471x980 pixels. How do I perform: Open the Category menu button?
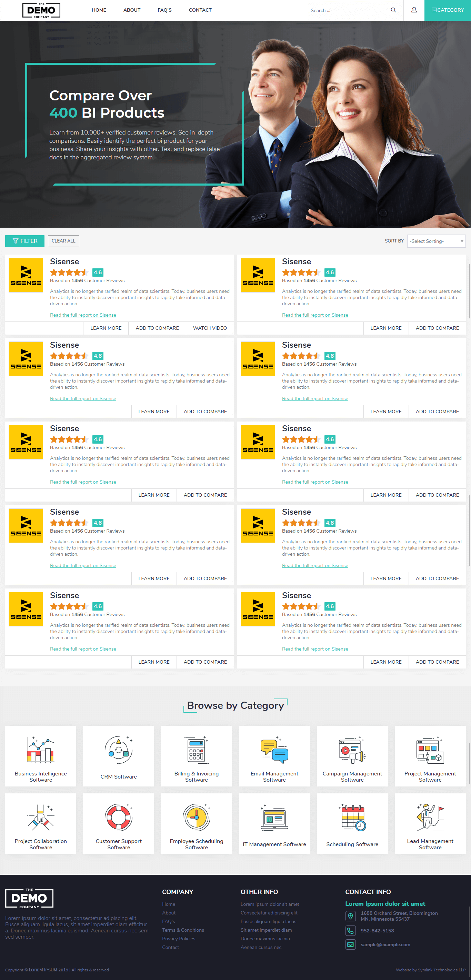448,10
